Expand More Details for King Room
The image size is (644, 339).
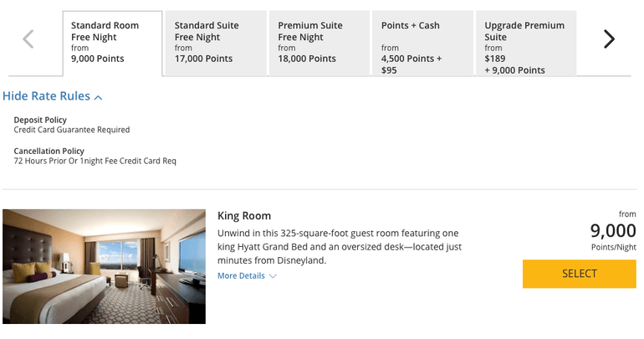pos(241,276)
